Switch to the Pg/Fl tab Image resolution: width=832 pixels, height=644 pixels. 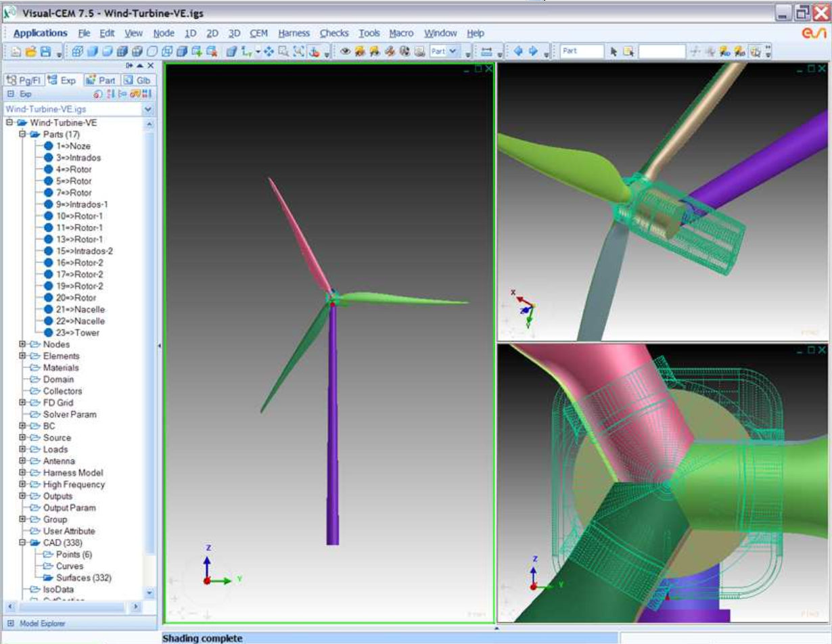tap(24, 80)
